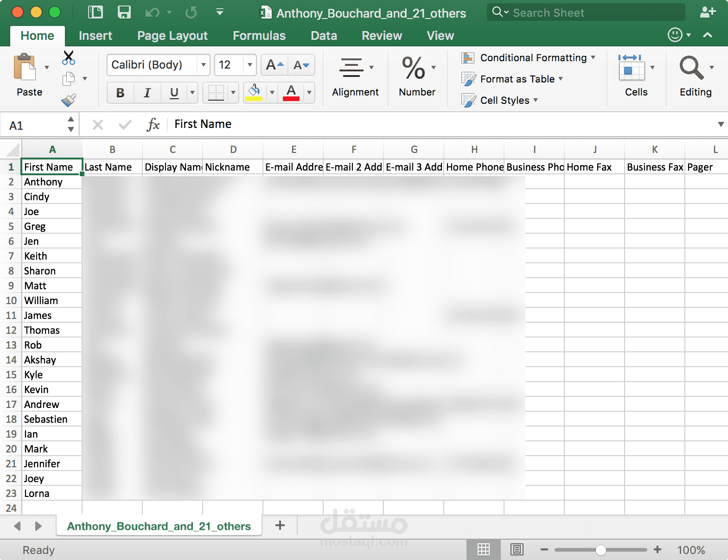This screenshot has width=728, height=560.
Task: Decrease font size with the smaller A
Action: point(301,65)
